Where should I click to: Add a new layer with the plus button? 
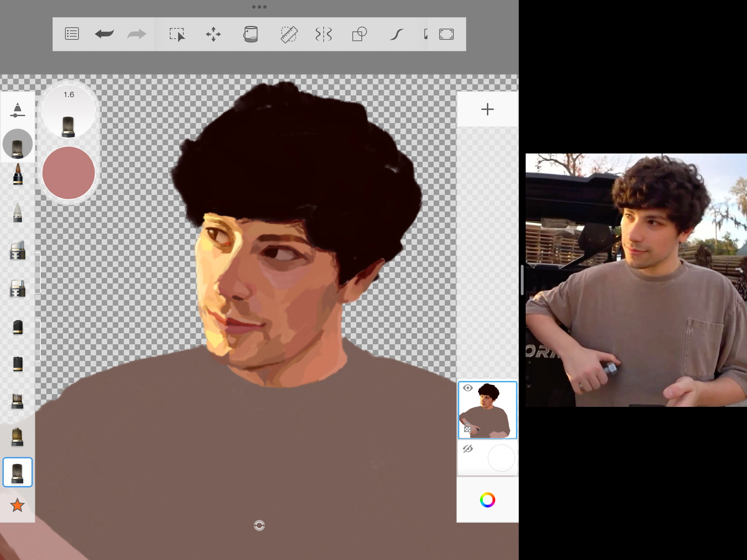(487, 110)
